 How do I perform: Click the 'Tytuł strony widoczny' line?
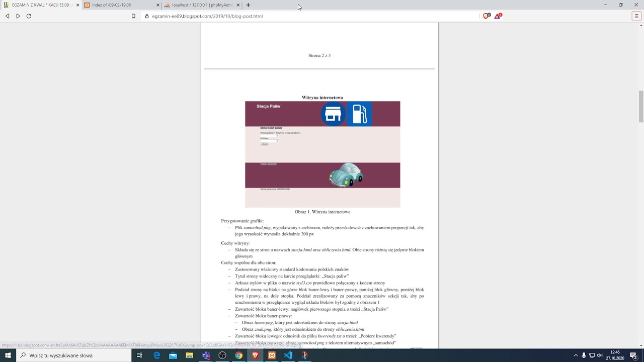coord(292,276)
